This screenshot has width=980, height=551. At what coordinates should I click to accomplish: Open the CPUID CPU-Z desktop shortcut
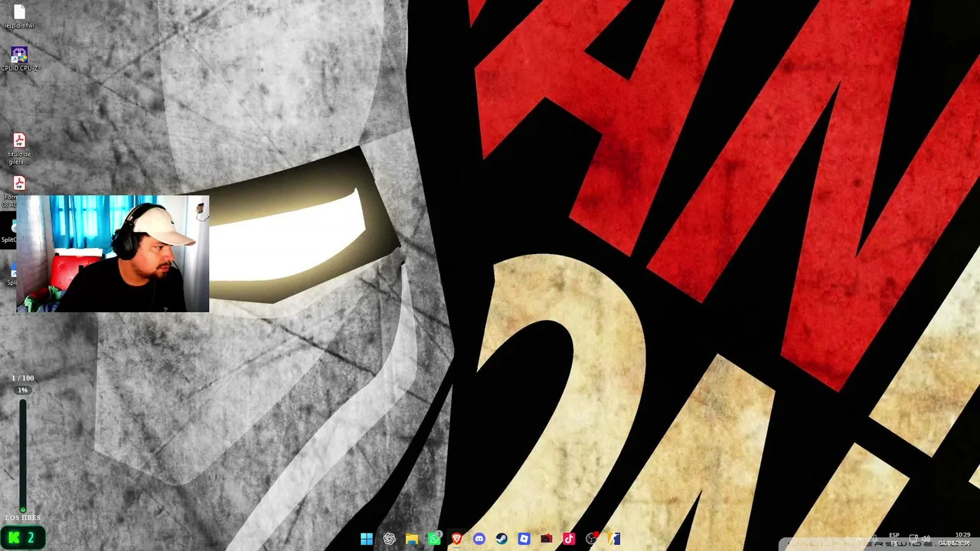click(19, 60)
